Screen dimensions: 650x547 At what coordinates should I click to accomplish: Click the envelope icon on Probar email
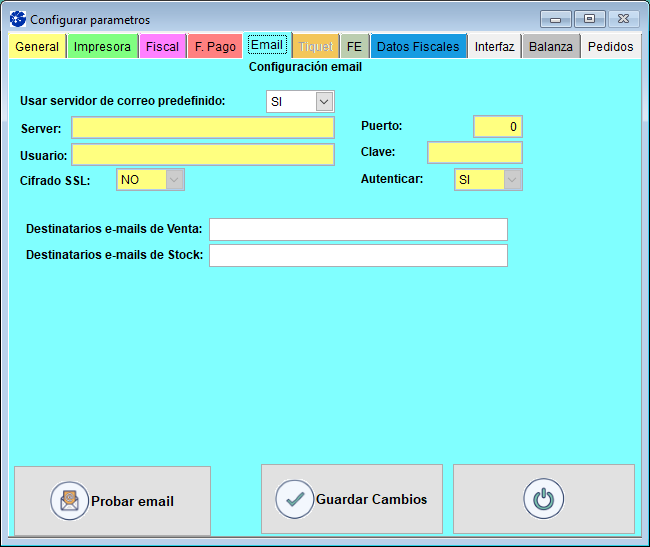pyautogui.click(x=69, y=500)
